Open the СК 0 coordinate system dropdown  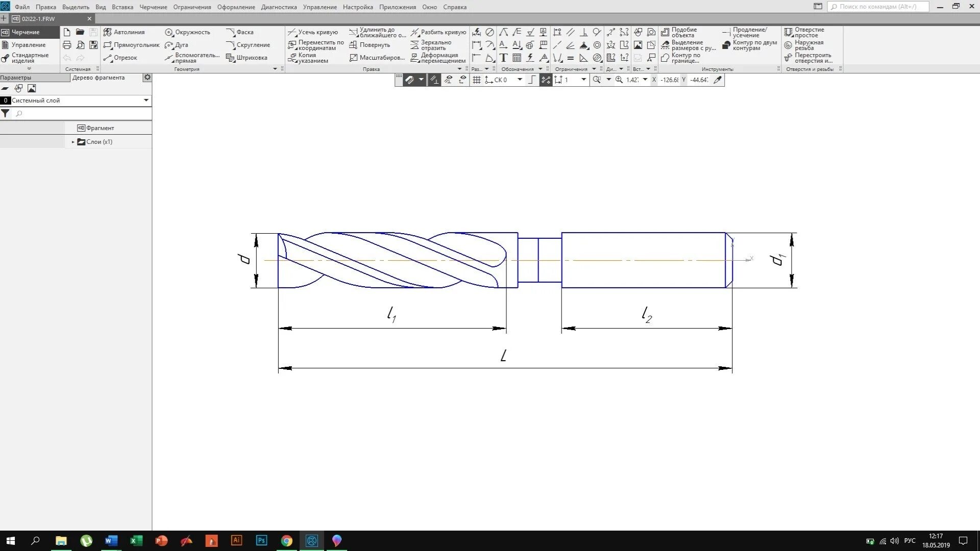(520, 80)
